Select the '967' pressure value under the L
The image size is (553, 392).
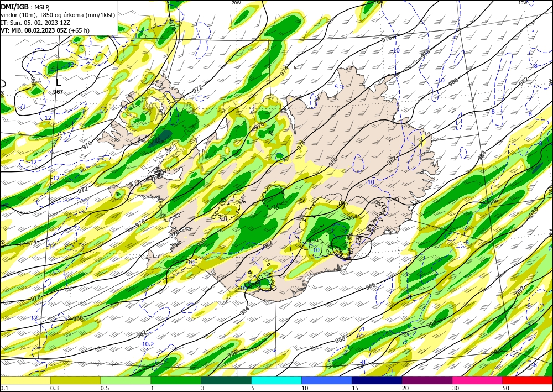[58, 92]
